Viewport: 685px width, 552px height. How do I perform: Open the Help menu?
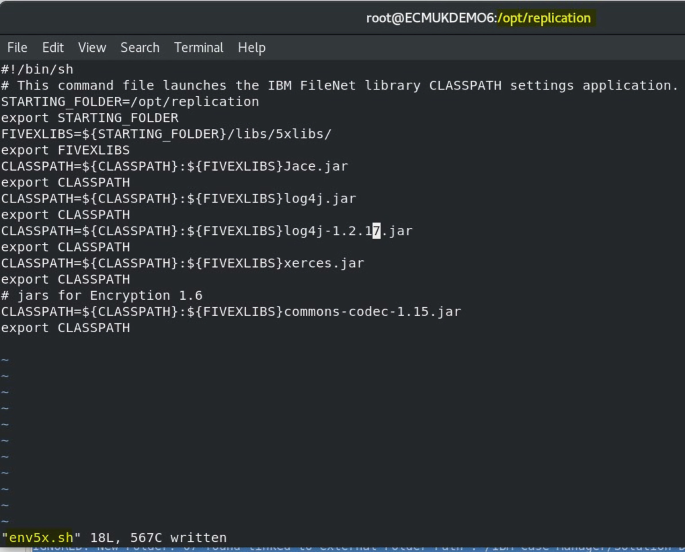(x=251, y=47)
